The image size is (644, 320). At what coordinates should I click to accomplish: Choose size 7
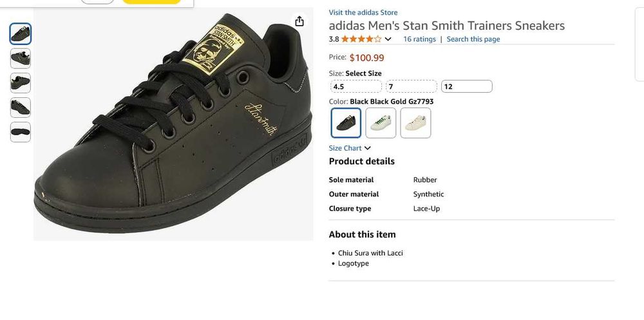[411, 86]
